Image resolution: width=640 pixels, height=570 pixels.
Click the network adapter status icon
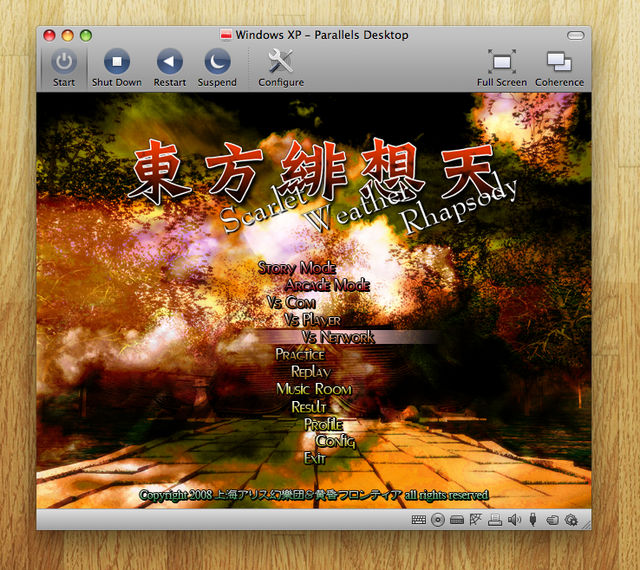pos(476,520)
